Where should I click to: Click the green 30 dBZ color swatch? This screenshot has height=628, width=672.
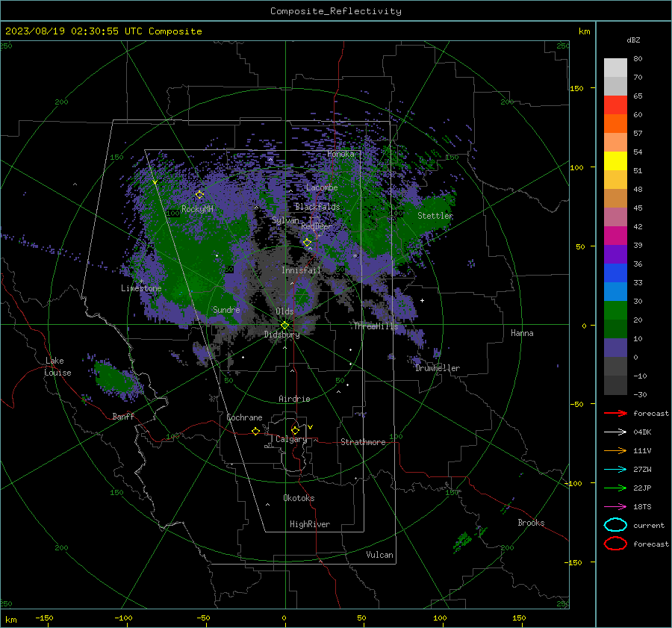[x=615, y=310]
